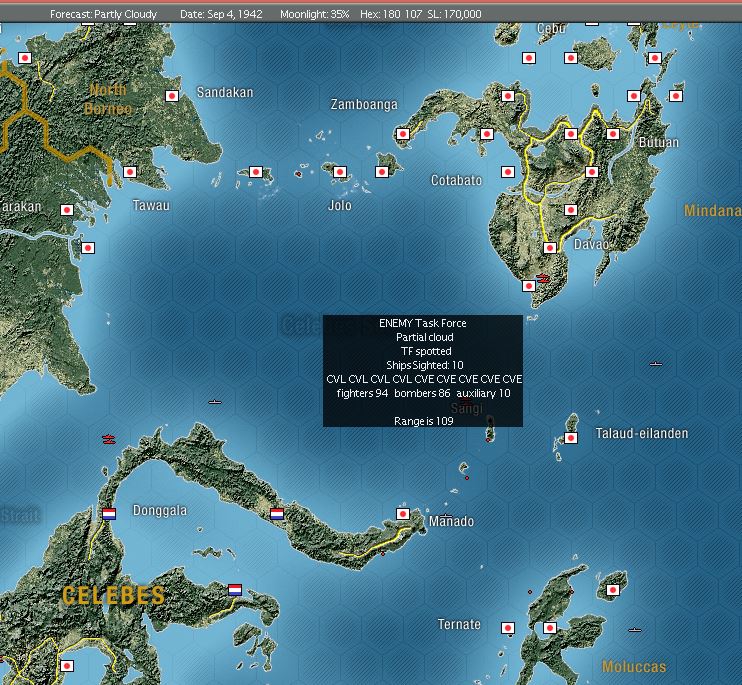Select red enemy task force icon northwest of Donggala
This screenshot has width=742, height=685.
(x=109, y=439)
